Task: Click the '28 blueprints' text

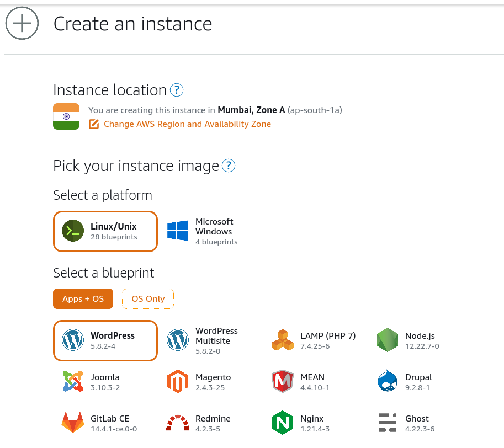Action: [114, 237]
